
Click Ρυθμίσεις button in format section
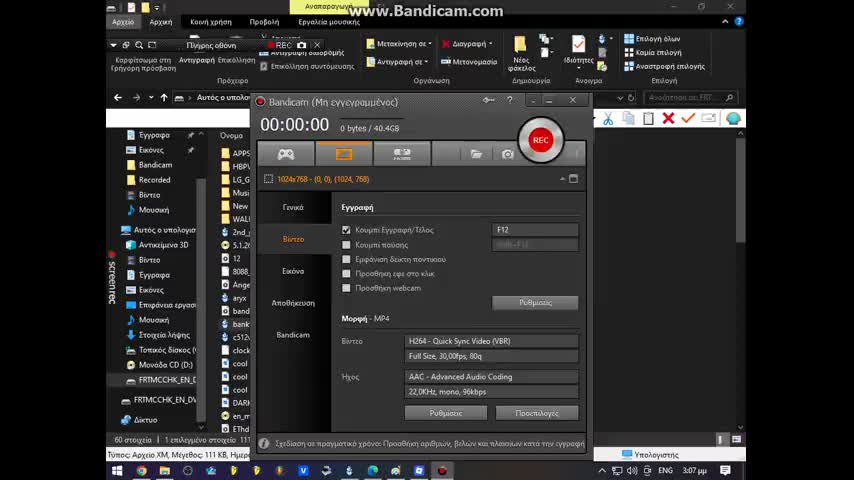tap(446, 413)
